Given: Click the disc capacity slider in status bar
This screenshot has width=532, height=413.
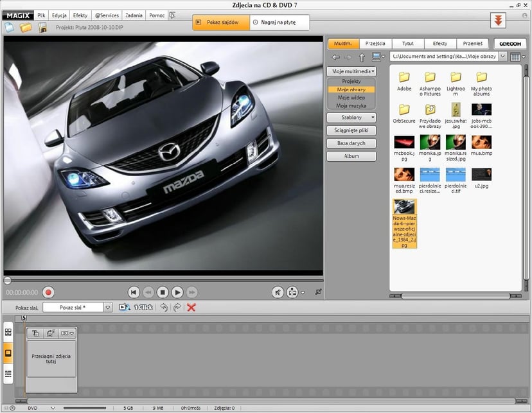Looking at the screenshot, I should point(84,408).
